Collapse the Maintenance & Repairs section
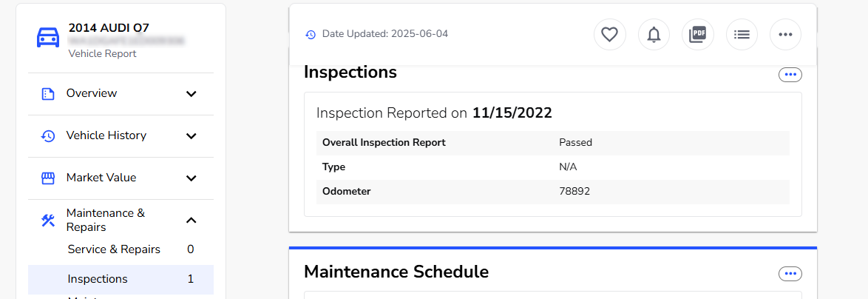 click(x=191, y=220)
